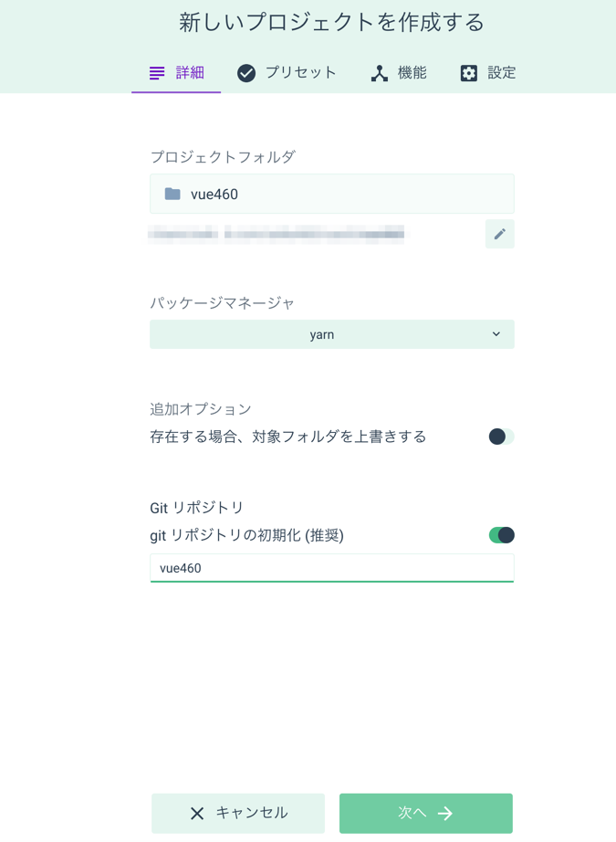Switch to the プリセット tab
This screenshot has height=842, width=616.
tap(287, 73)
